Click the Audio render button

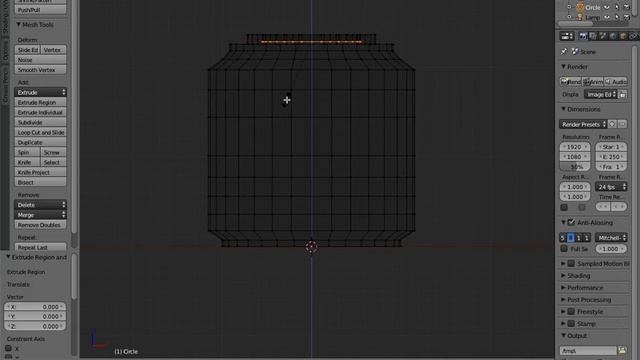click(x=616, y=82)
